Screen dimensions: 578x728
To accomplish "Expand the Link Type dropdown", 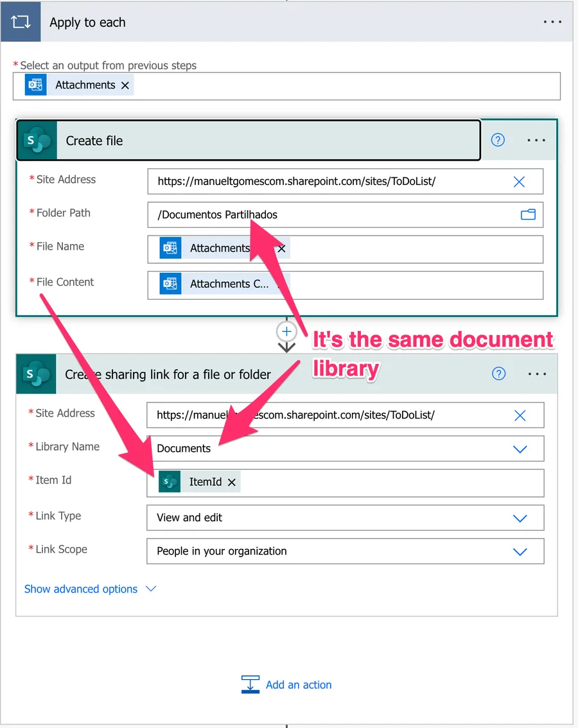I will pos(520,518).
